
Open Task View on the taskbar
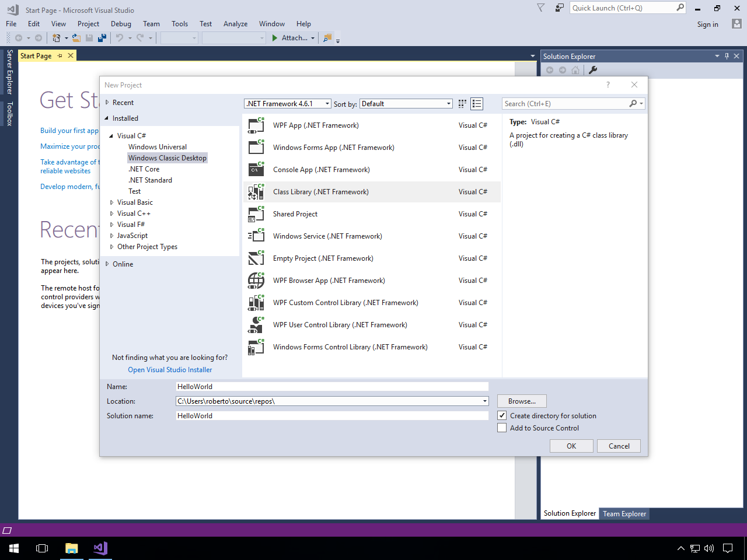click(x=42, y=548)
